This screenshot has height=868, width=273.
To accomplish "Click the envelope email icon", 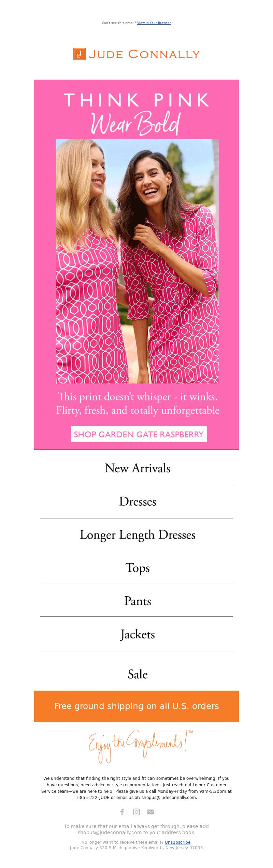I will tap(151, 812).
